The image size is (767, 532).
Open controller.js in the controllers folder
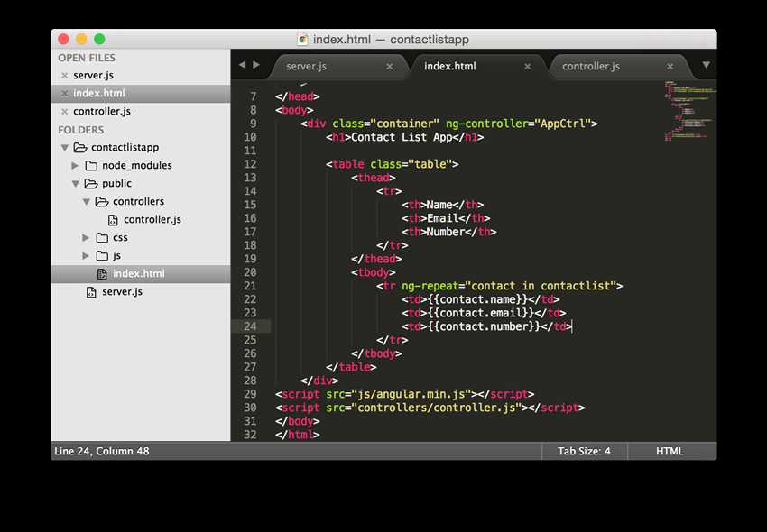tap(152, 219)
